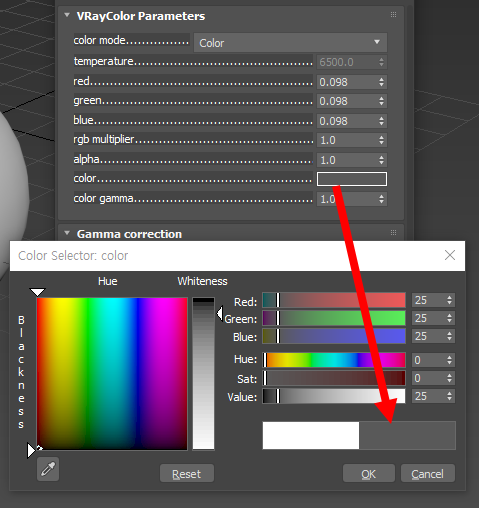Viewport: 479px width, 508px height.
Task: Open the color mode dropdown
Action: pos(290,42)
